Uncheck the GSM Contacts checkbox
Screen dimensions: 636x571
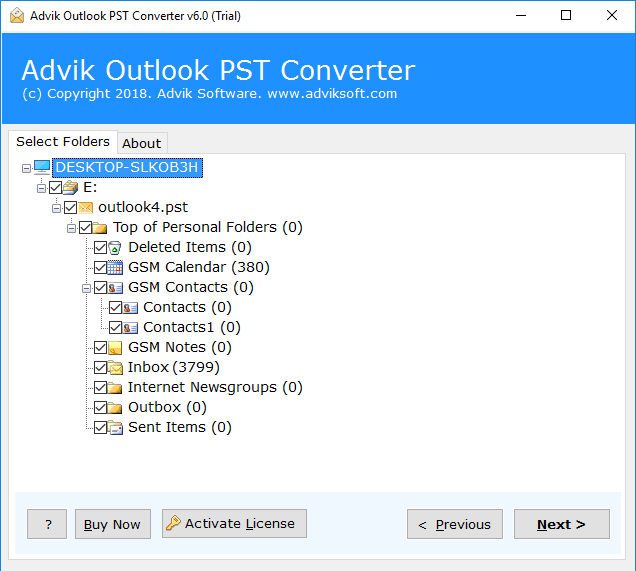click(100, 288)
